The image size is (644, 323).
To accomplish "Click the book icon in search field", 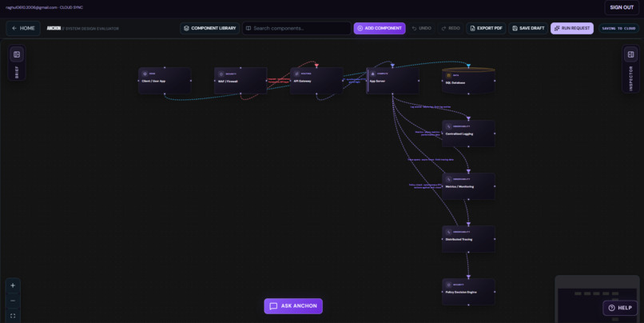I will coord(248,28).
